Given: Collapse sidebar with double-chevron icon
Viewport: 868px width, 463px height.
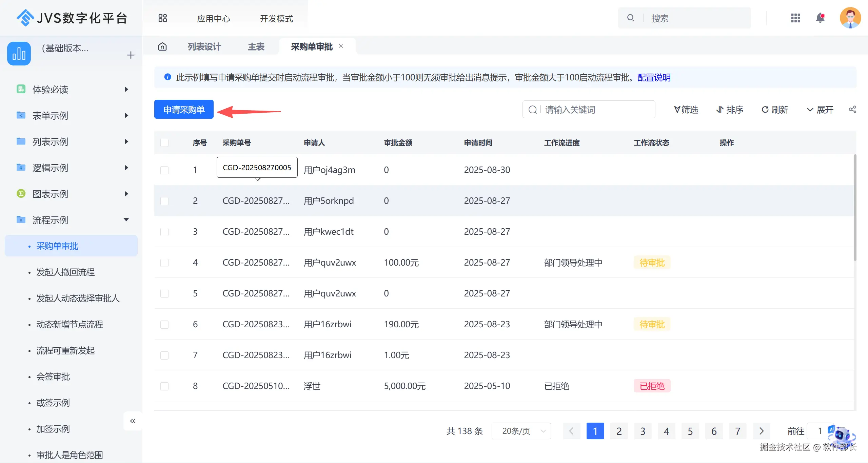Looking at the screenshot, I should click(133, 421).
